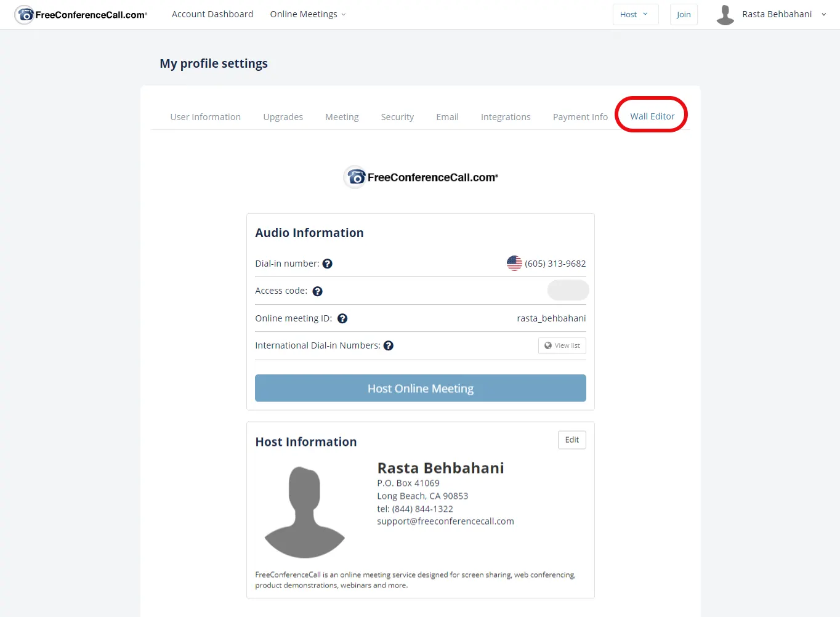Expand the Online Meetings dropdown menu

coord(307,14)
